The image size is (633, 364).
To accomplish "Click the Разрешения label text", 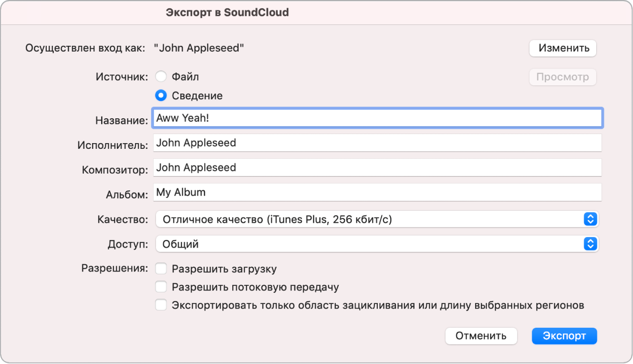I will click(x=114, y=268).
